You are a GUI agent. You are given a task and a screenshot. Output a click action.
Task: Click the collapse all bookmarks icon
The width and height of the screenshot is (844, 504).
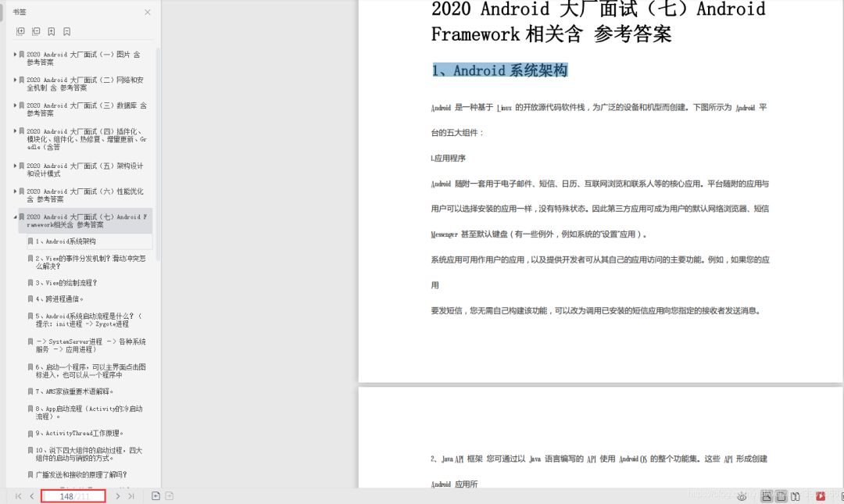coord(36,31)
